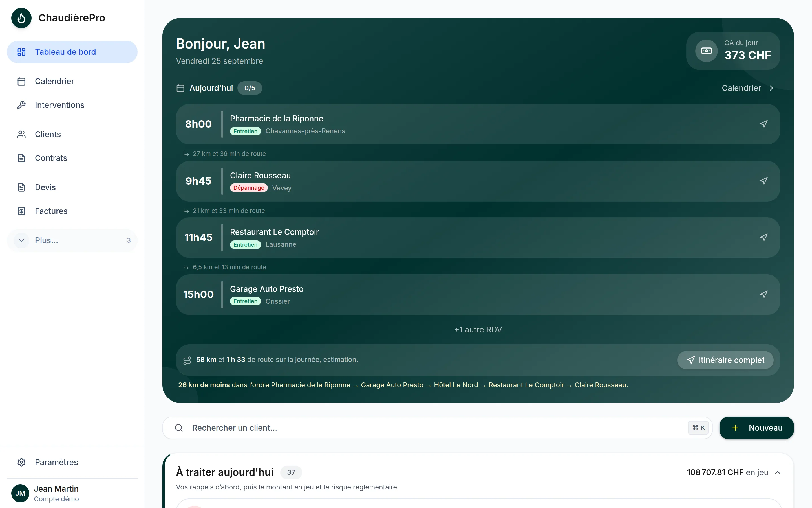Open the 8h00 Pharmacie de la Riponne card

point(478,124)
